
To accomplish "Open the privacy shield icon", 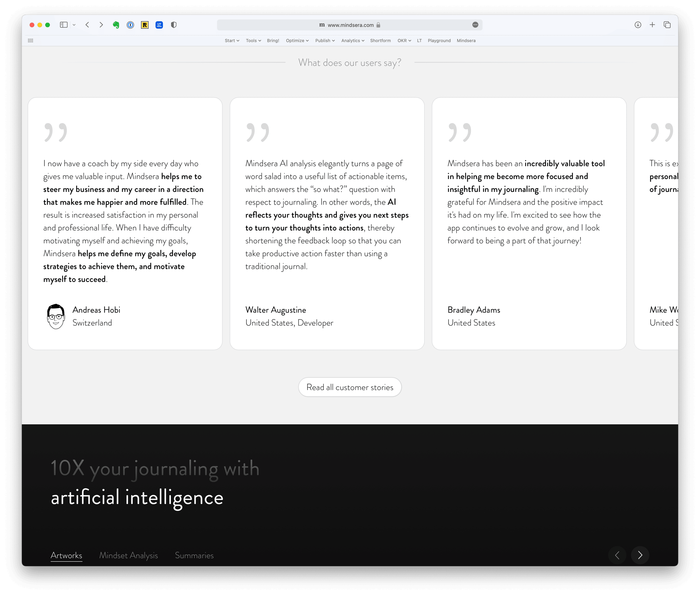I will [x=174, y=24].
